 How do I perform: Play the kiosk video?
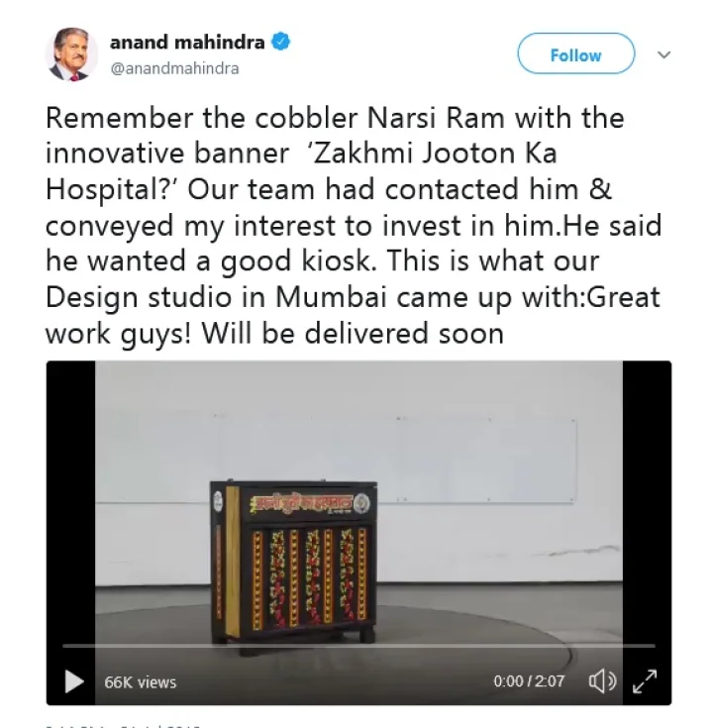(74, 681)
